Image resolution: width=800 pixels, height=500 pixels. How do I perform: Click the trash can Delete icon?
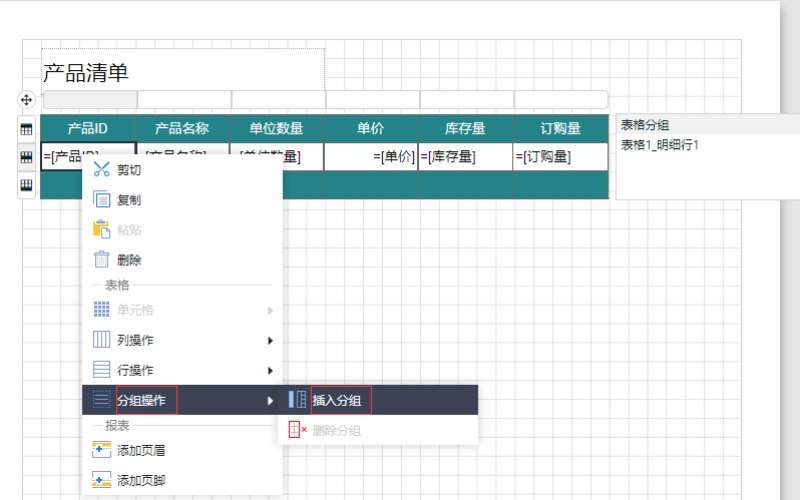coord(102,260)
